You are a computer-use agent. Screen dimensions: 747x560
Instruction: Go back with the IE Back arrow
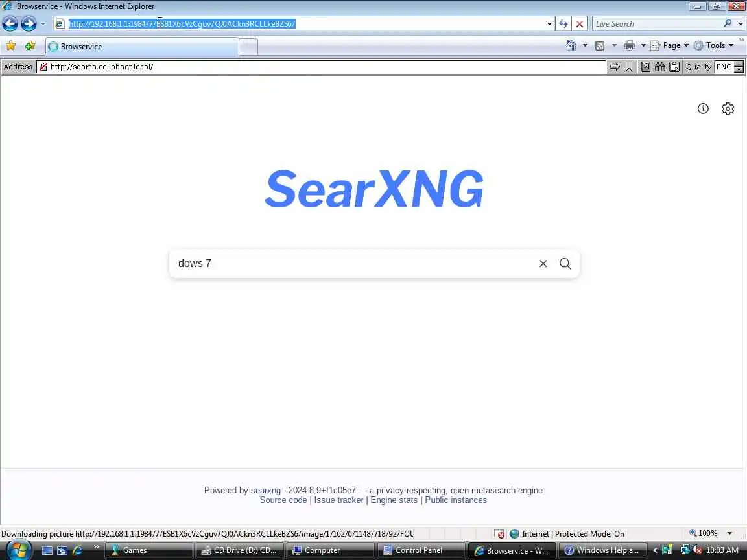(10, 23)
